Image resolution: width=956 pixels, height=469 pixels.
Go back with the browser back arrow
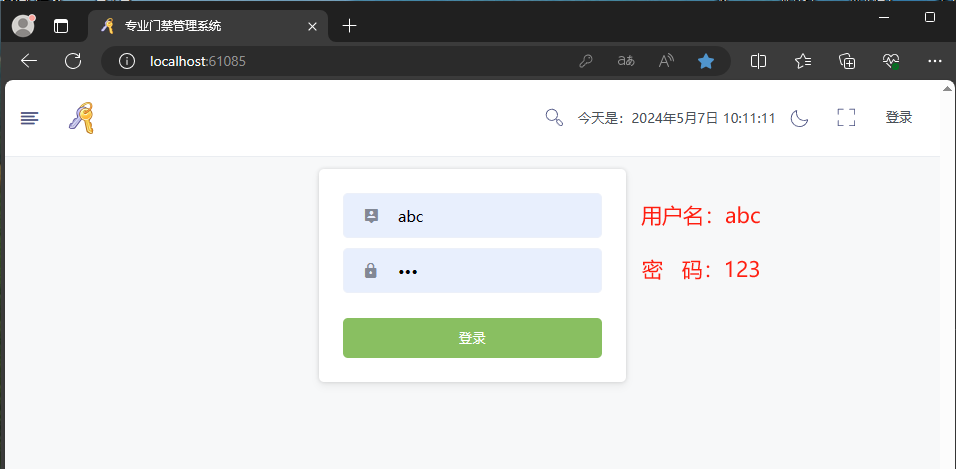(x=29, y=60)
